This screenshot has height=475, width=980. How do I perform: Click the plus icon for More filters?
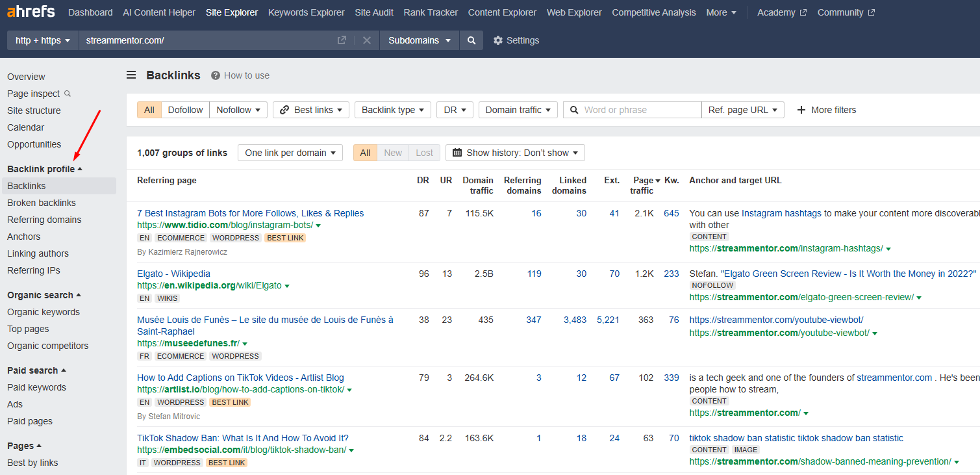(x=801, y=110)
